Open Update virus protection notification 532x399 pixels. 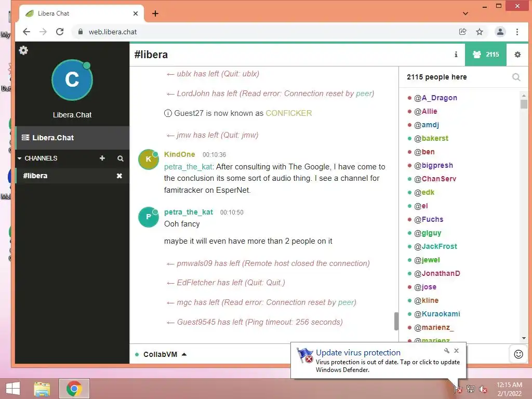coord(378,361)
